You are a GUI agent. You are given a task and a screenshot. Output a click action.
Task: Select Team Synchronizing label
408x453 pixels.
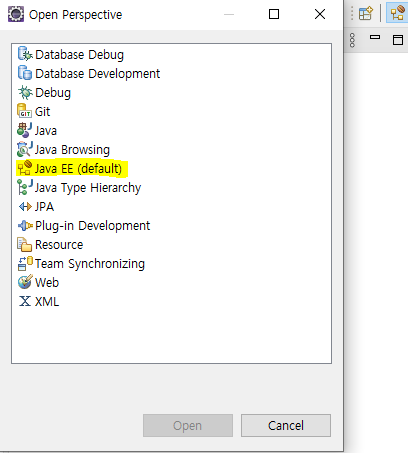pyautogui.click(x=90, y=264)
